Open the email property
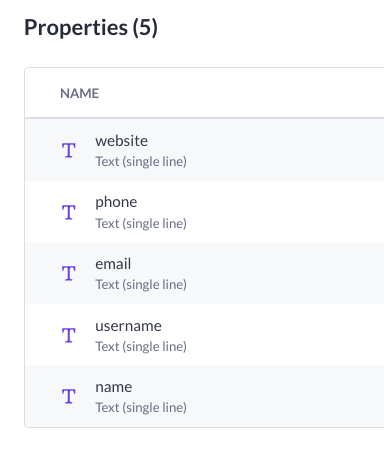 point(113,264)
